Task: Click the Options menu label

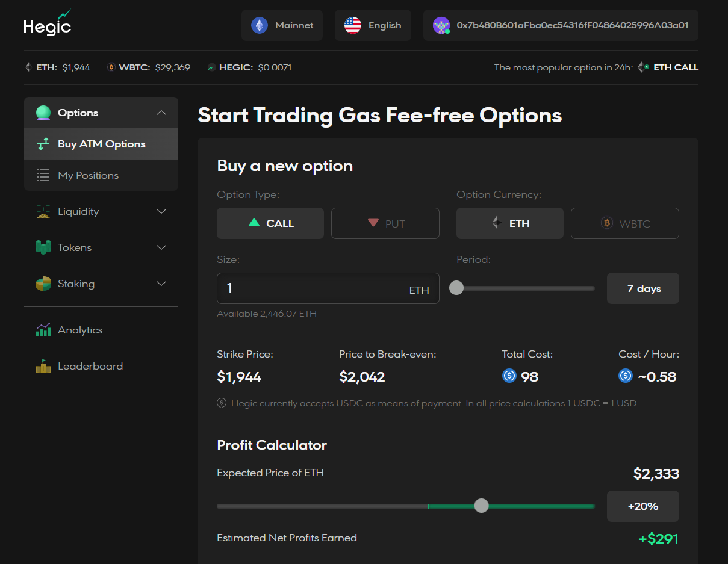Action: click(x=78, y=113)
